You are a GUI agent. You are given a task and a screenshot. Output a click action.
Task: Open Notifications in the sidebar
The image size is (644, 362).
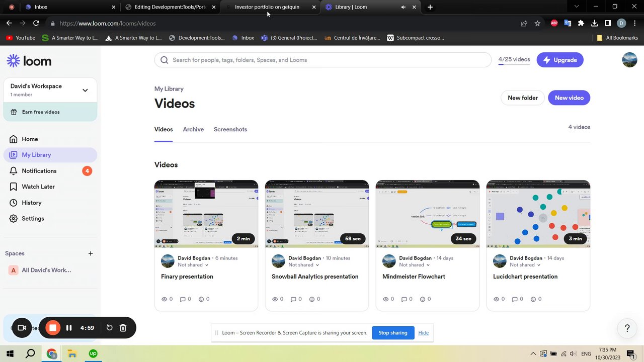[39, 171]
